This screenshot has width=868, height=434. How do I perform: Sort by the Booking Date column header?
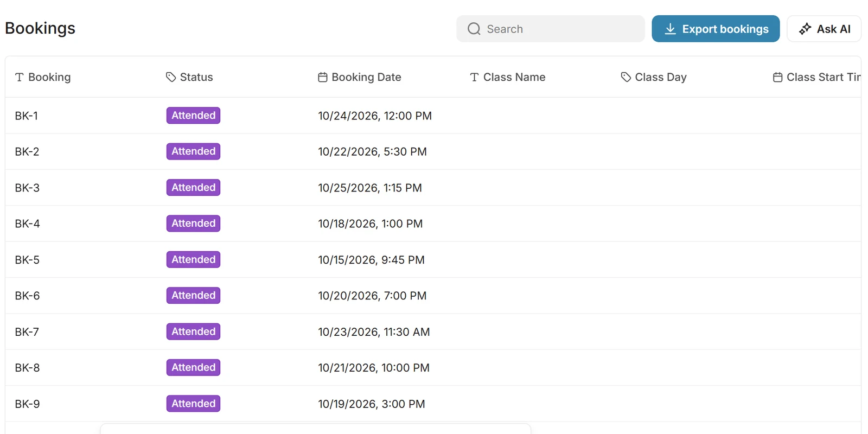[x=366, y=77]
